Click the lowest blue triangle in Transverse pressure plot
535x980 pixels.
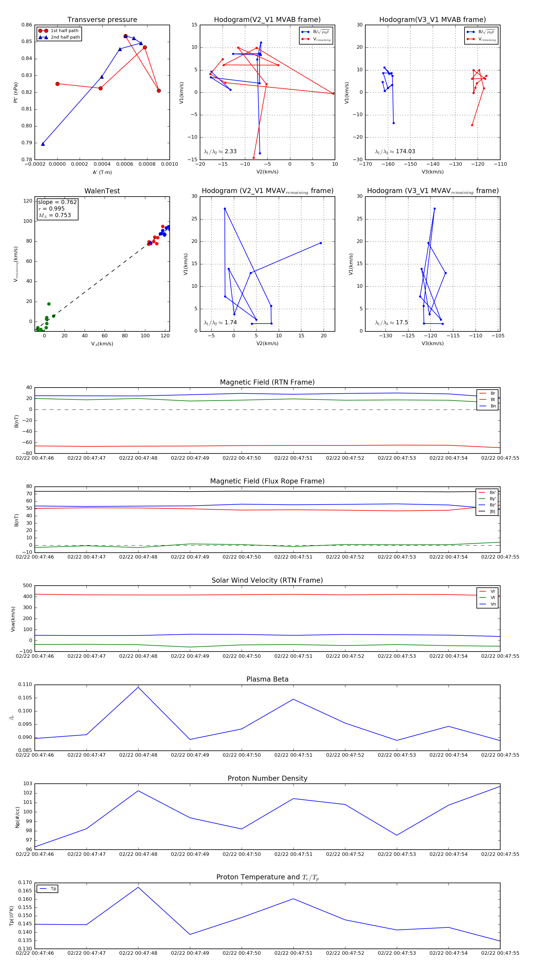pos(43,144)
